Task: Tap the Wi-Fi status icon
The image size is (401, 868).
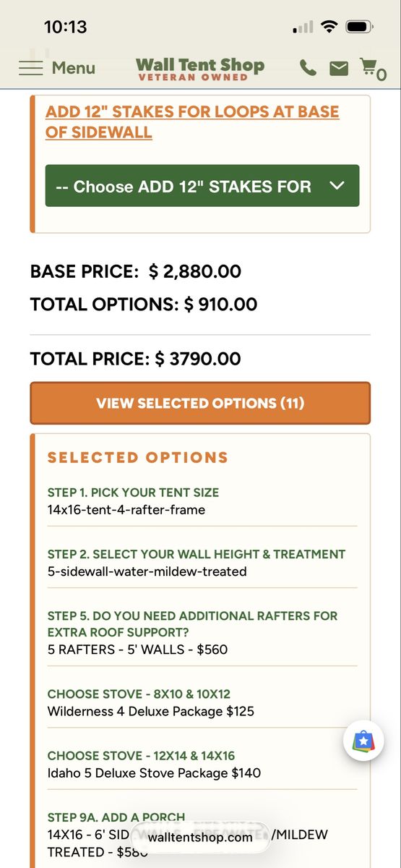Action: click(x=329, y=27)
